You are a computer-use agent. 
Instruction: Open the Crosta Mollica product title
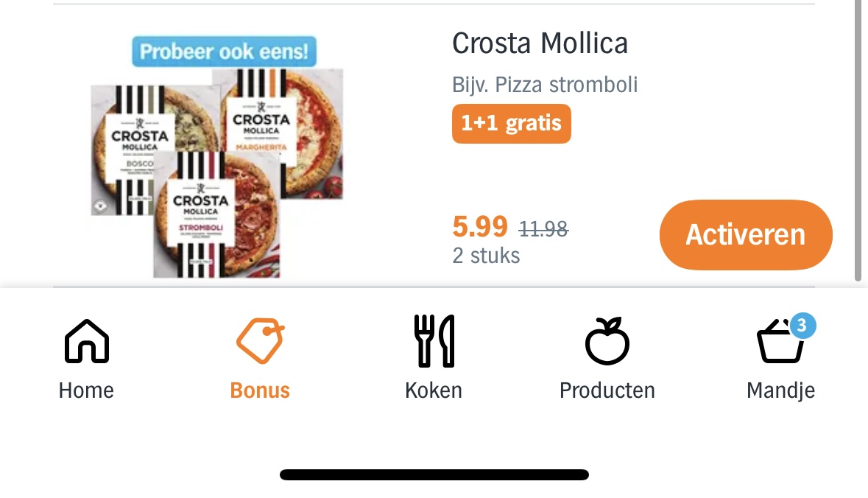[x=540, y=43]
